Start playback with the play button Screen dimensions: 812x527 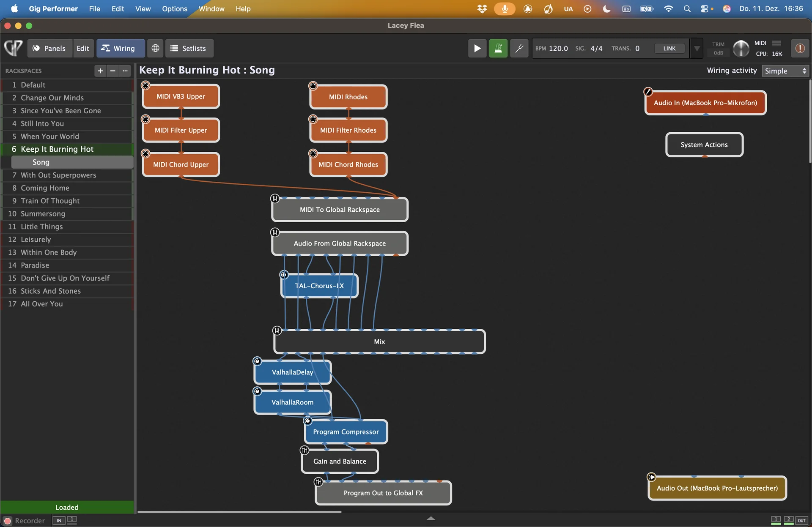pyautogui.click(x=477, y=48)
